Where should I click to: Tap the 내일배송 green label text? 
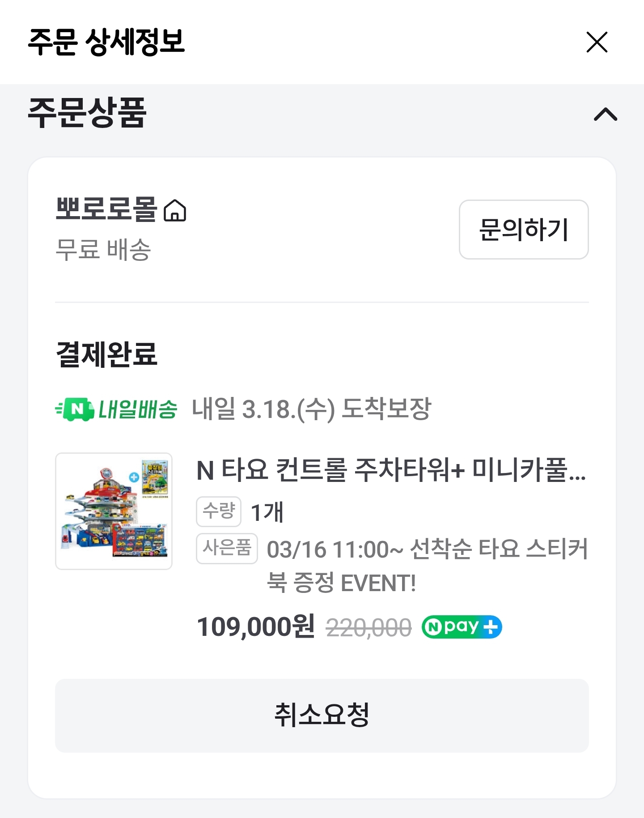[x=138, y=409]
